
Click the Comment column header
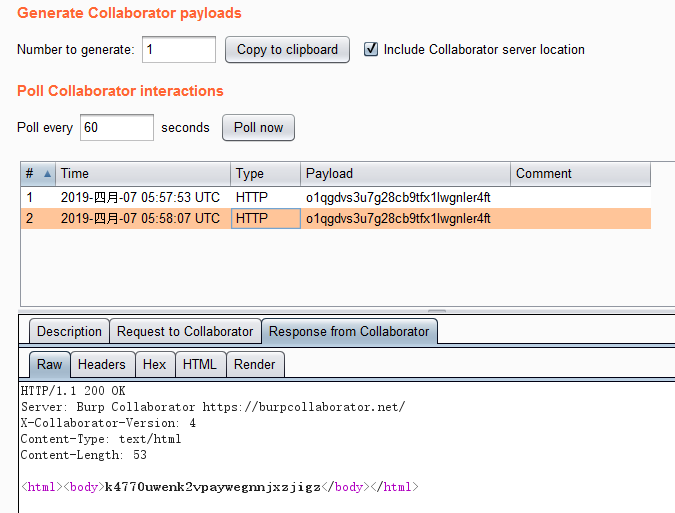point(579,174)
